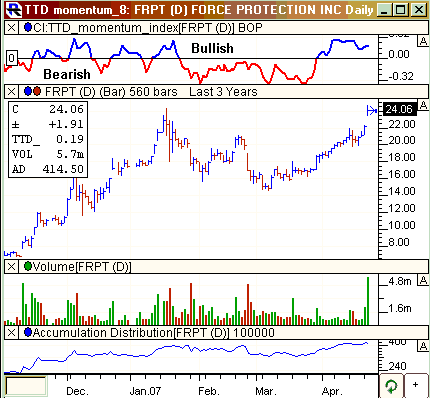Viewport: 430px width, 398px height.
Task: Close the TTD momentum index pane
Action: [x=12, y=28]
